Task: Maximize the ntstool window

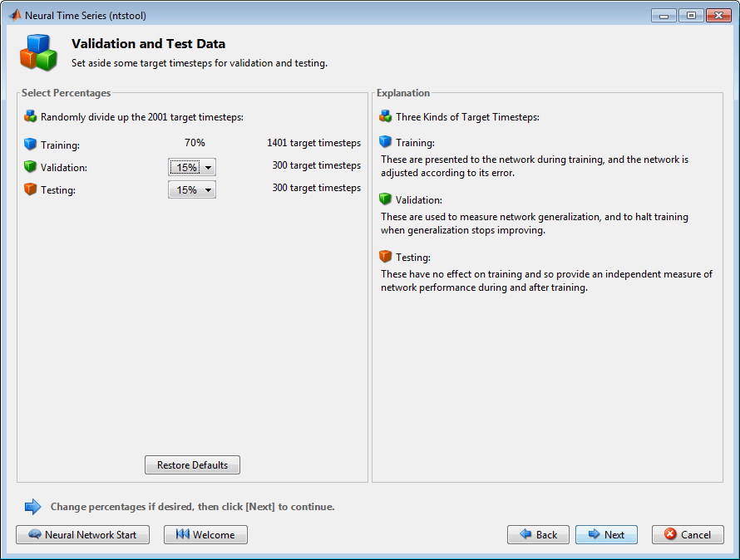Action: pyautogui.click(x=690, y=15)
